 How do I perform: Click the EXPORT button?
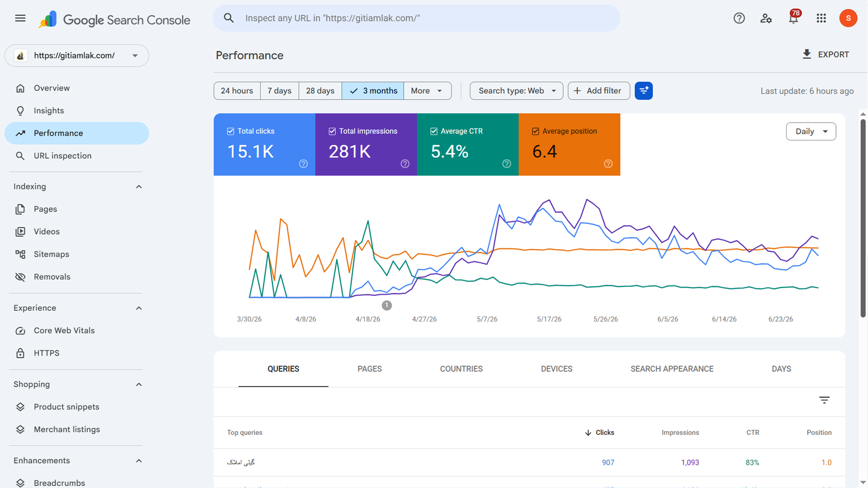825,54
